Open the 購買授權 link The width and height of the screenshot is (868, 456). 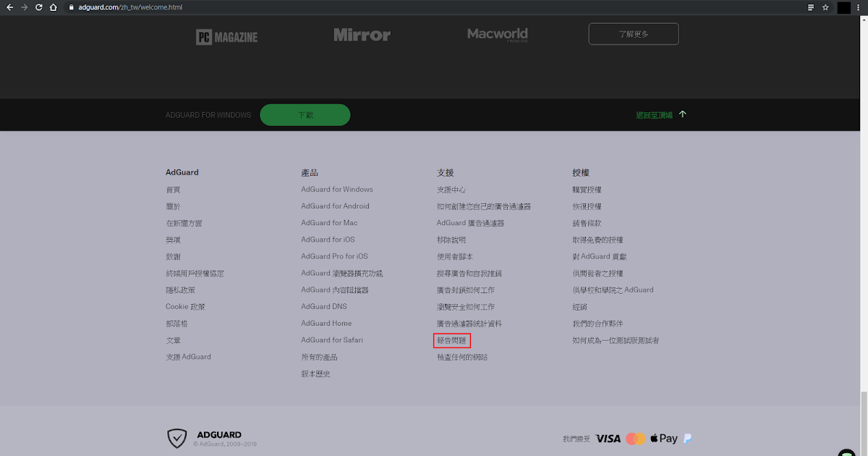coord(587,190)
